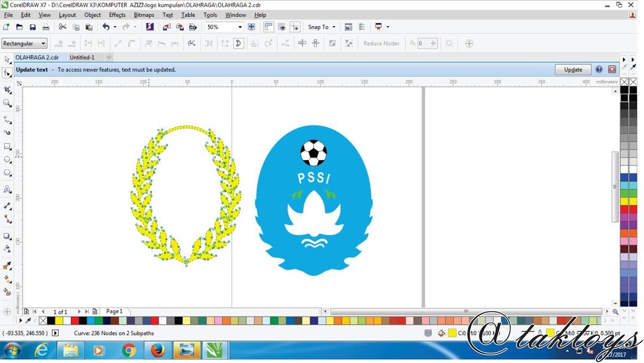Open the Effects menu
644x363 pixels.
click(x=117, y=15)
